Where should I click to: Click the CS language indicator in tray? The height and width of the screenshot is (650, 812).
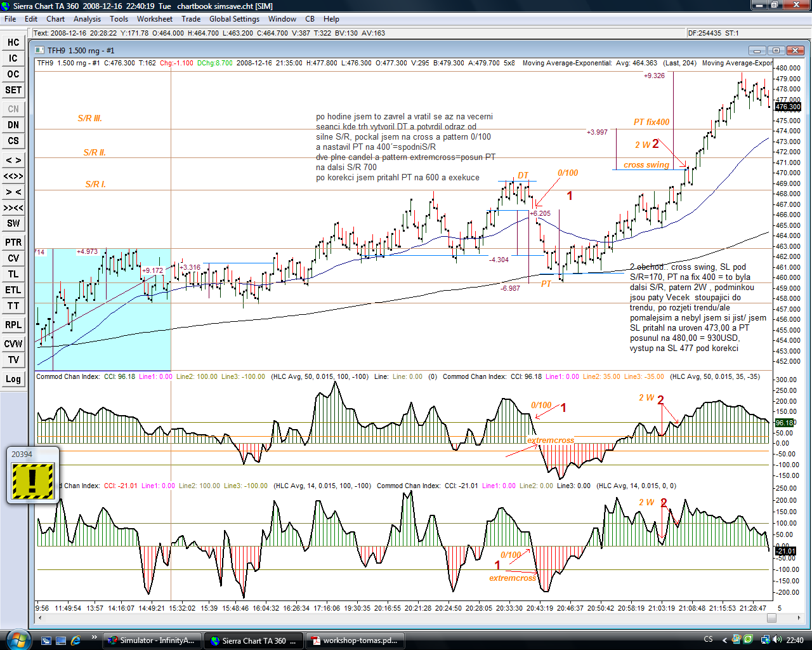click(708, 640)
